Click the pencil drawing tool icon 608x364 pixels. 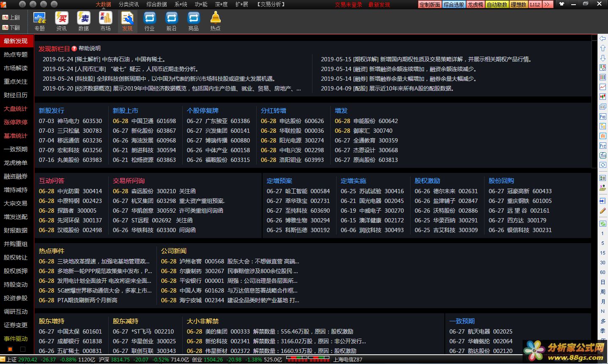coord(603,211)
